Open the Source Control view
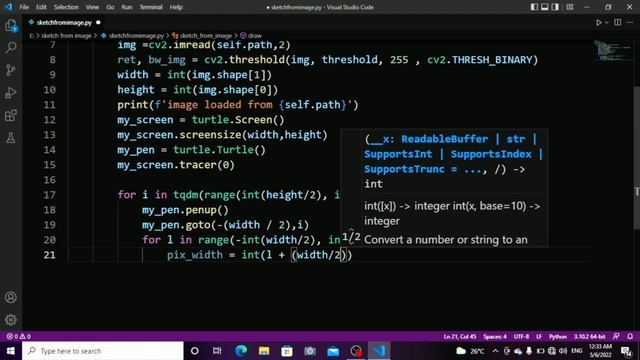The image size is (640, 360). point(11,70)
